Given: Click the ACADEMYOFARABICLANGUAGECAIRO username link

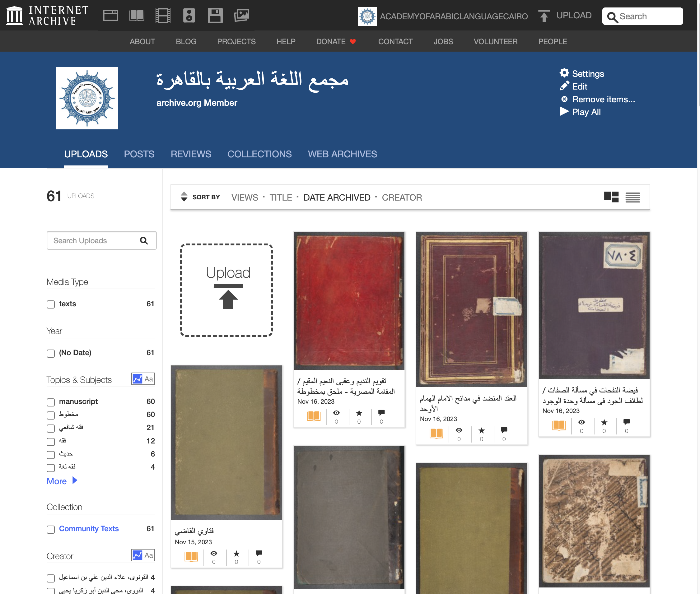Looking at the screenshot, I should [454, 16].
